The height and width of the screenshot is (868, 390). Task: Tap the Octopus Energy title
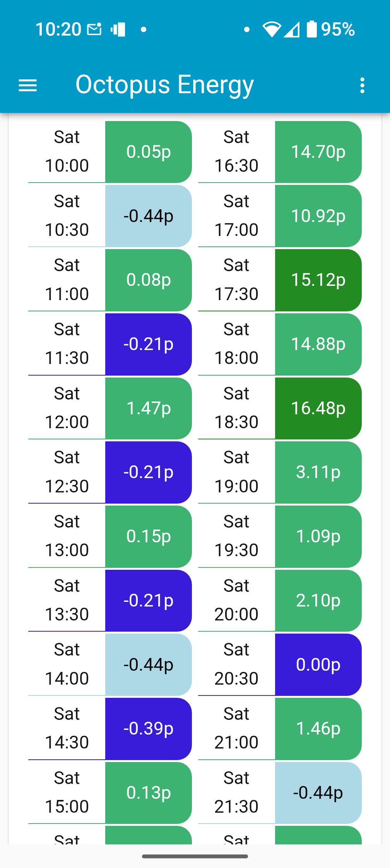point(164,85)
